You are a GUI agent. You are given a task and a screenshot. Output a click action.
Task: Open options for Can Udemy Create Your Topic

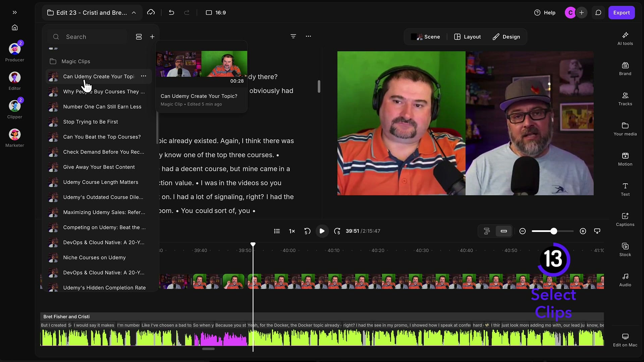[x=144, y=76]
